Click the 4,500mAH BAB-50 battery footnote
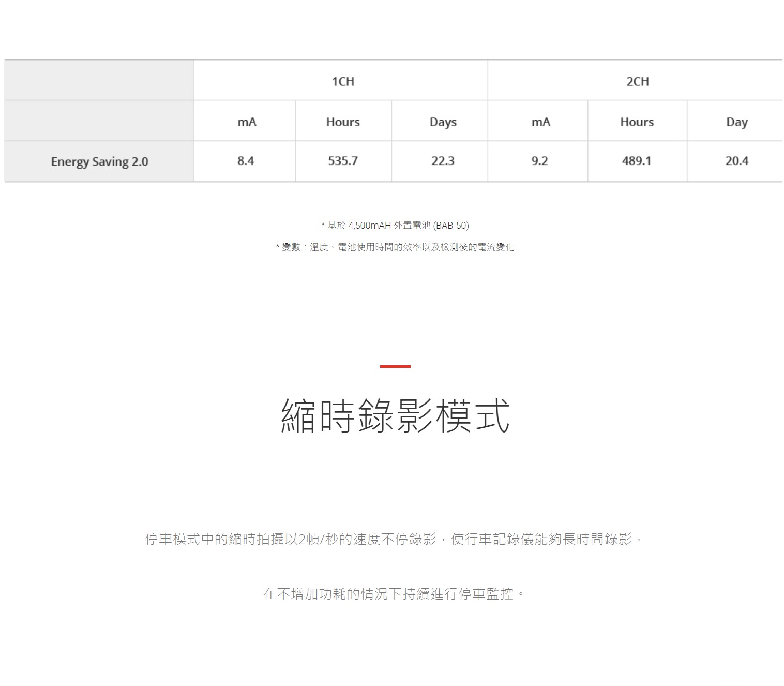This screenshot has height=686, width=784. click(395, 225)
